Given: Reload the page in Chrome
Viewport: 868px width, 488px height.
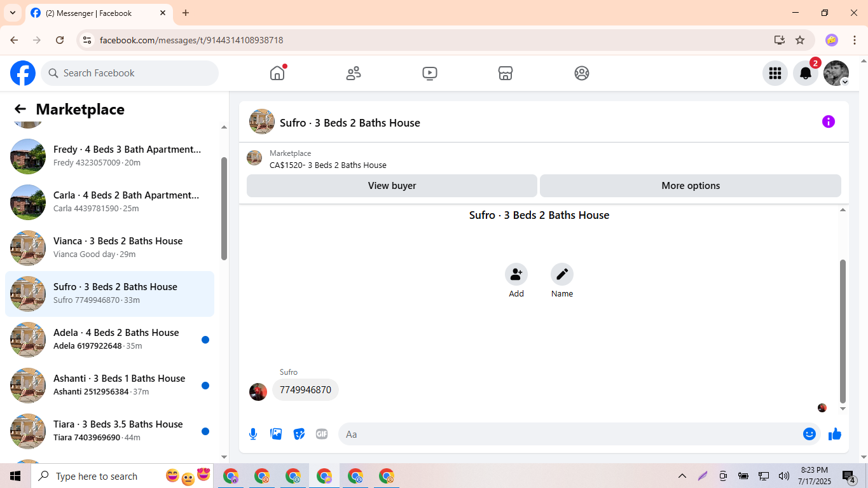Looking at the screenshot, I should pos(60,40).
